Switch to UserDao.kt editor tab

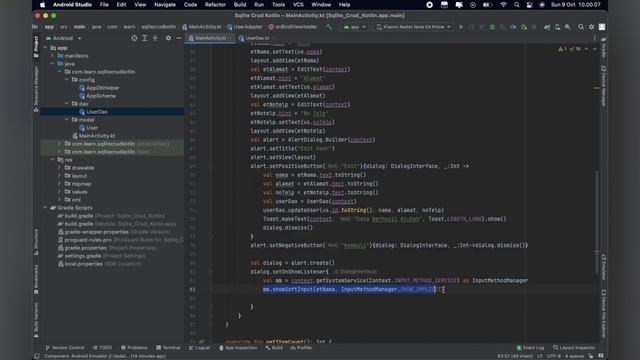(x=257, y=38)
